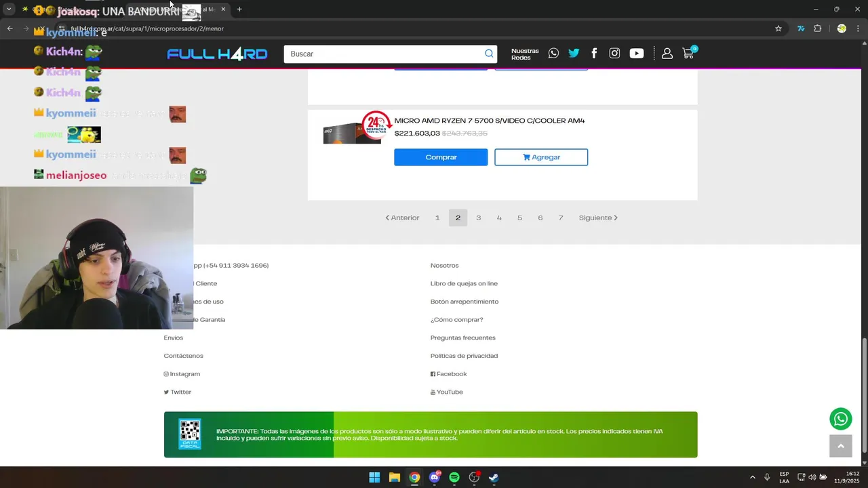Click the browser back arrow
The image size is (868, 488).
(x=9, y=28)
